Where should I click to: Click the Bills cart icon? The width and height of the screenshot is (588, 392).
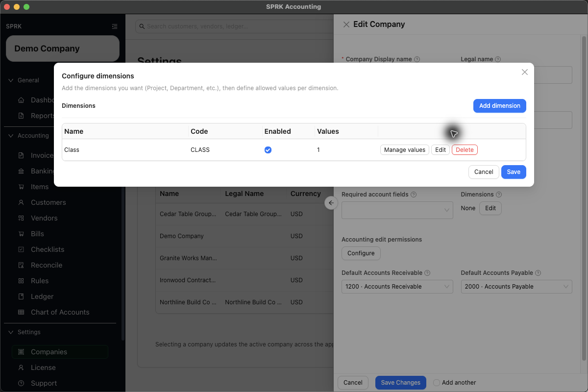[21, 234]
